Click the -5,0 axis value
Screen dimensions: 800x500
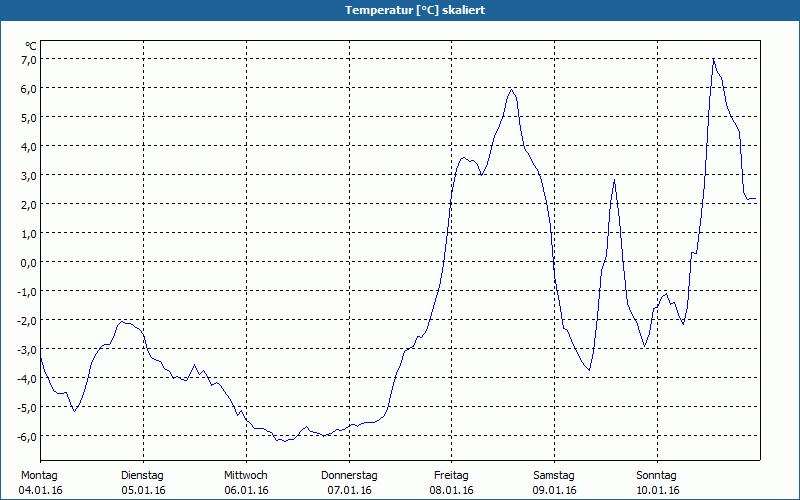(x=28, y=408)
